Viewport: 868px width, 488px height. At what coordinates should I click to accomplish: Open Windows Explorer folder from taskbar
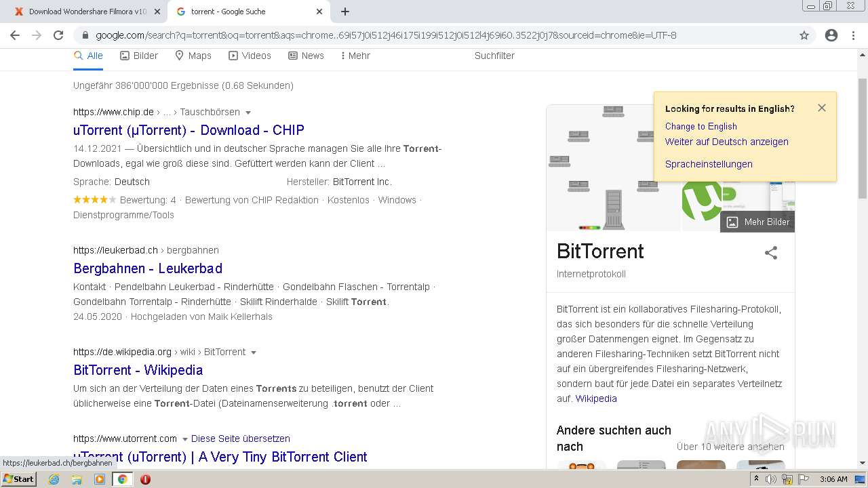coord(77,479)
